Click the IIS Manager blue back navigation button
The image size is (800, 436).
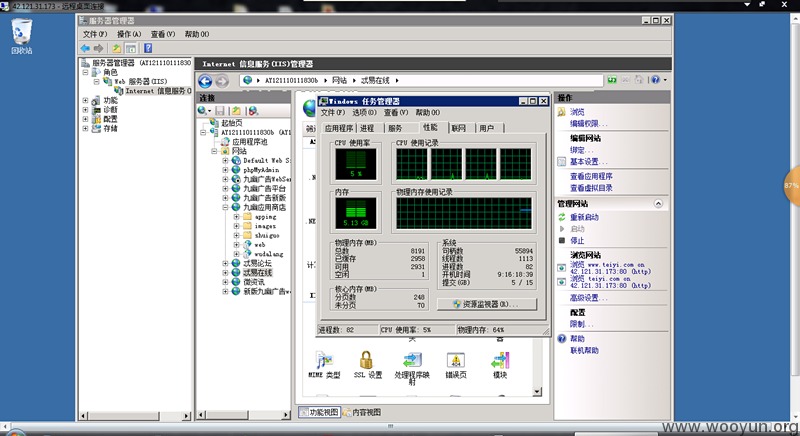click(205, 81)
